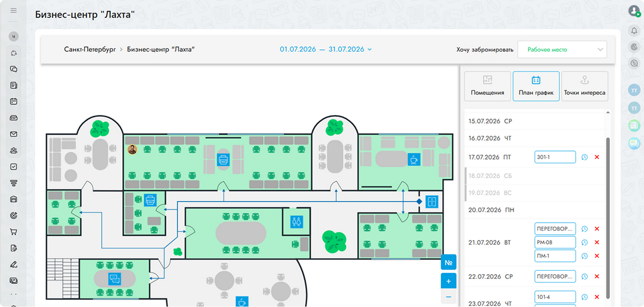Click the 301-1 booking field
The image size is (644, 307).
pyautogui.click(x=555, y=157)
